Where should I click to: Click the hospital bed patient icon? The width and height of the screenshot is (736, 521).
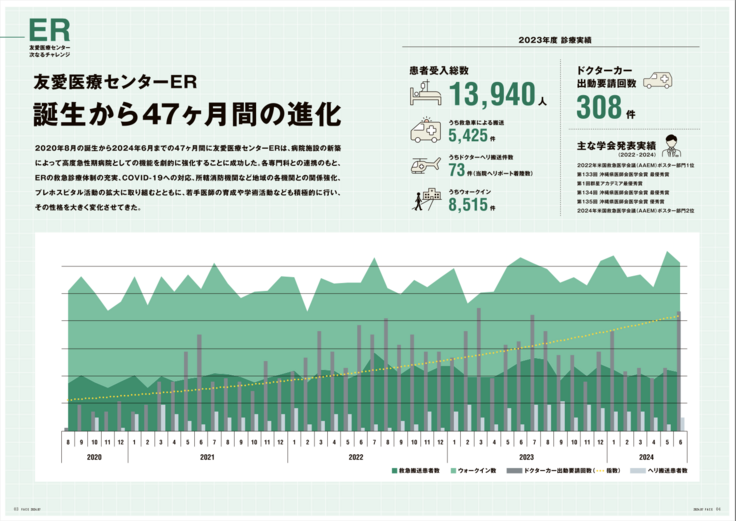tap(425, 95)
